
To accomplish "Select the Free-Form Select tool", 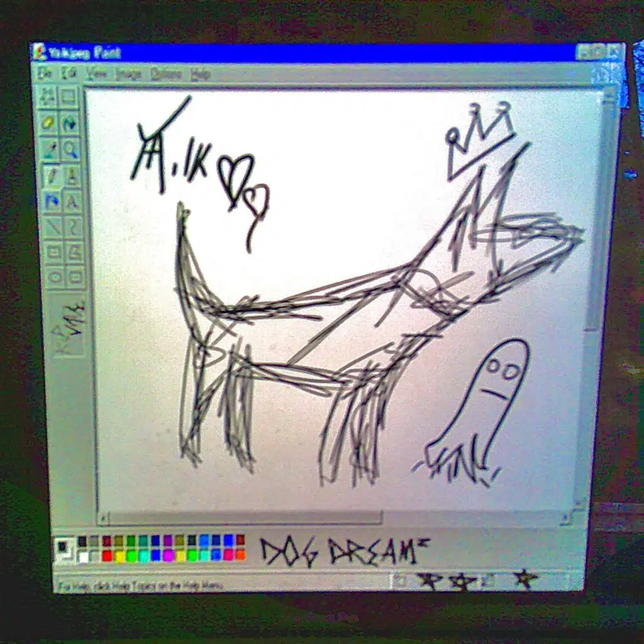I will 48,95.
